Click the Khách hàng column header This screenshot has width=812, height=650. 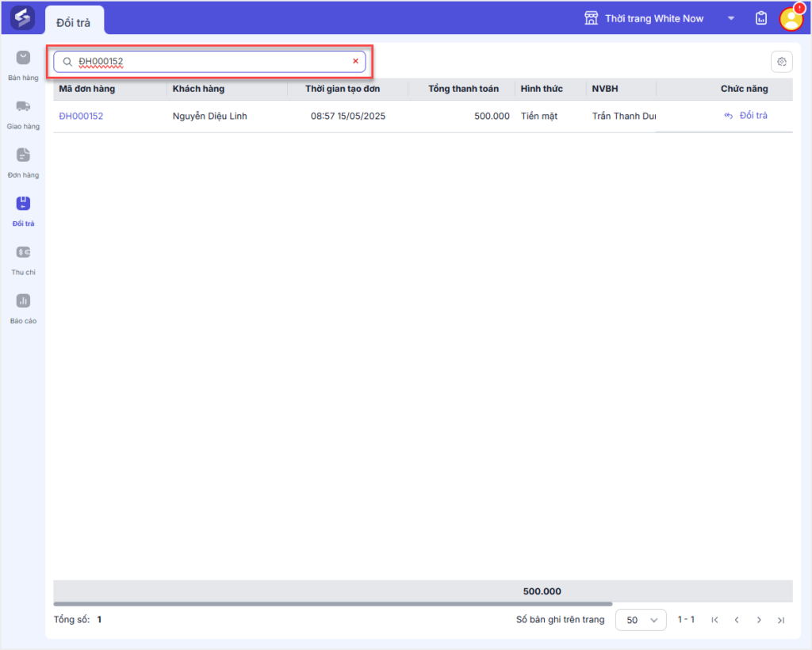coord(198,89)
